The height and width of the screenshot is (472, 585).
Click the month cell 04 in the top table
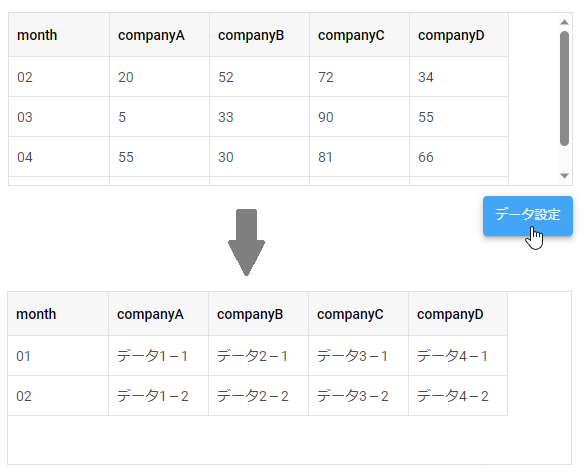[x=59, y=157]
